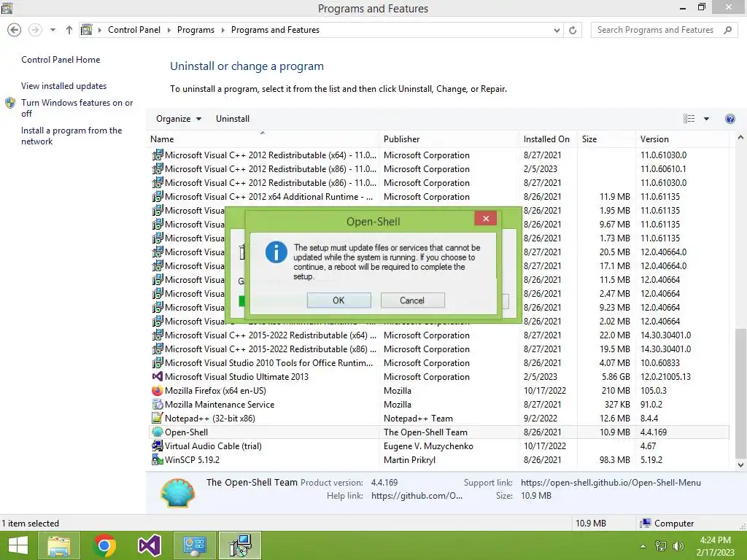Image resolution: width=747 pixels, height=560 pixels.
Task: Select Mozilla Maintenance Service icon
Action: click(x=158, y=404)
